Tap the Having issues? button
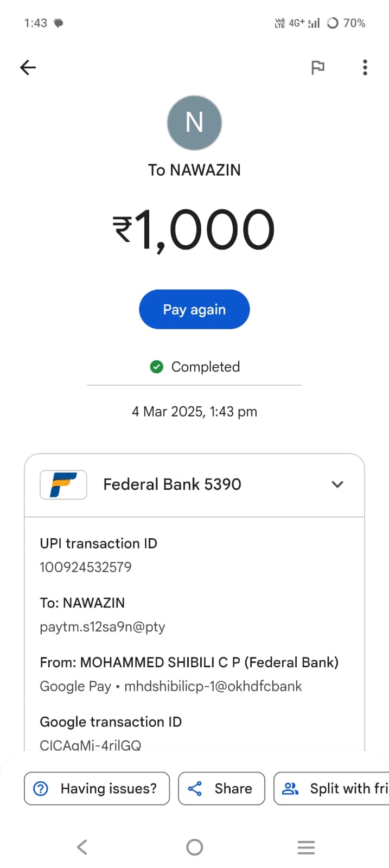Image resolution: width=389 pixels, height=868 pixels. coord(97,788)
